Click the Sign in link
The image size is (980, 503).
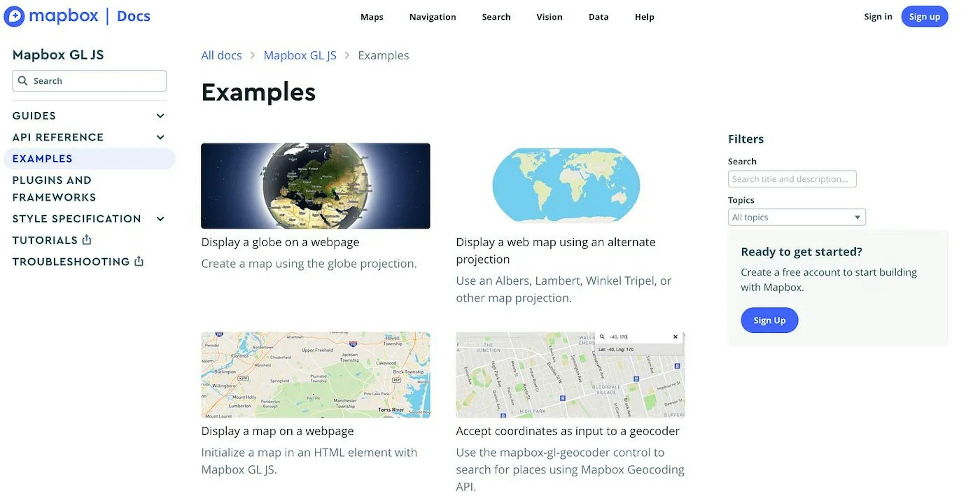878,16
